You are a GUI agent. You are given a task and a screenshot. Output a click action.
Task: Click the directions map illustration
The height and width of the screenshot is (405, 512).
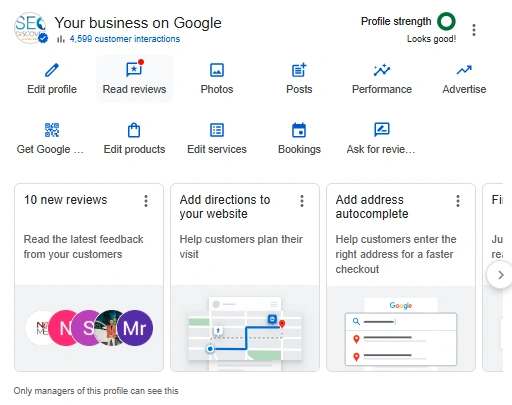(x=245, y=333)
